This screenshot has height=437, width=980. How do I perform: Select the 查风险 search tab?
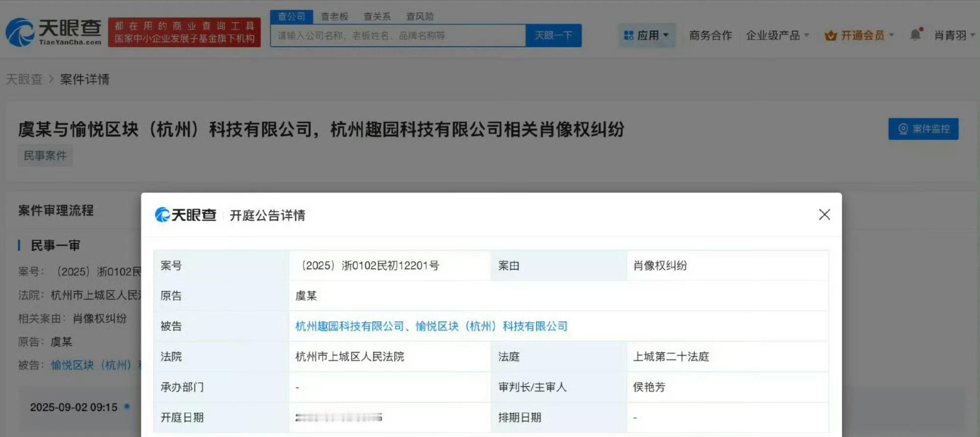point(420,17)
